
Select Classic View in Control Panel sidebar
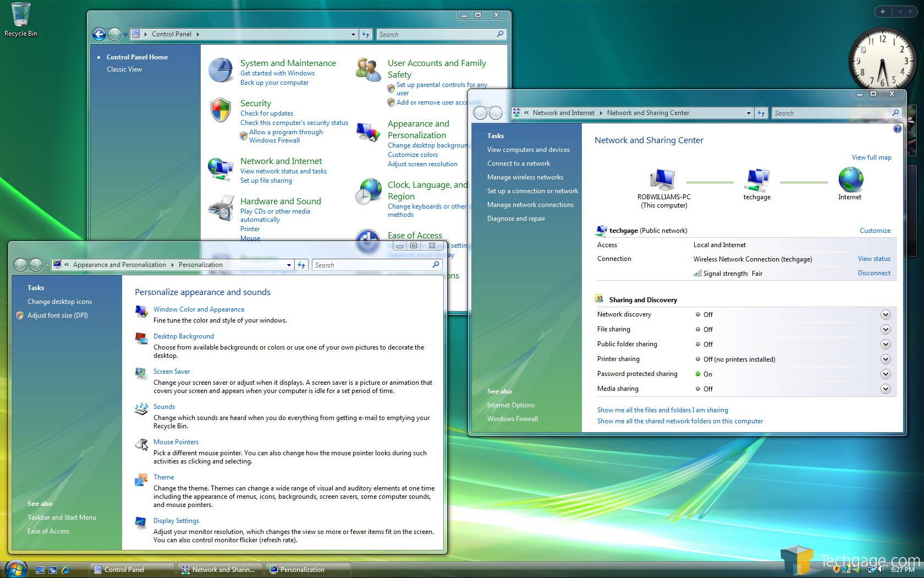[124, 69]
